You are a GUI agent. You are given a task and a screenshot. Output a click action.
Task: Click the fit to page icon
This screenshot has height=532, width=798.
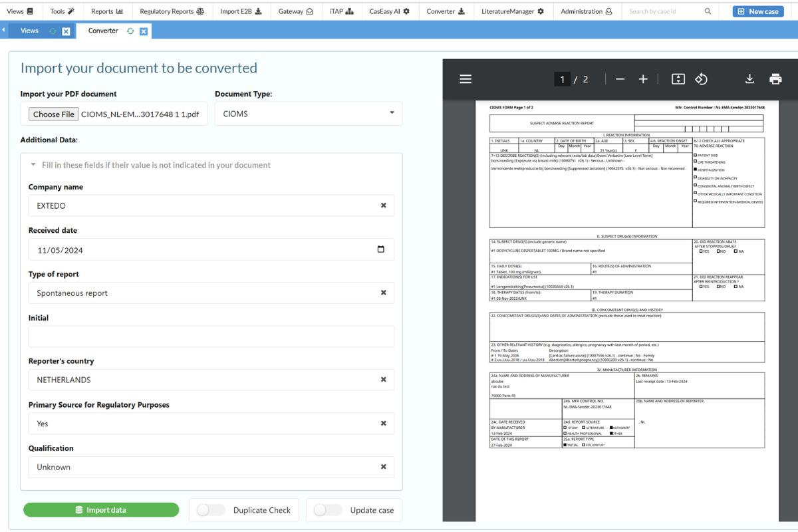(678, 79)
